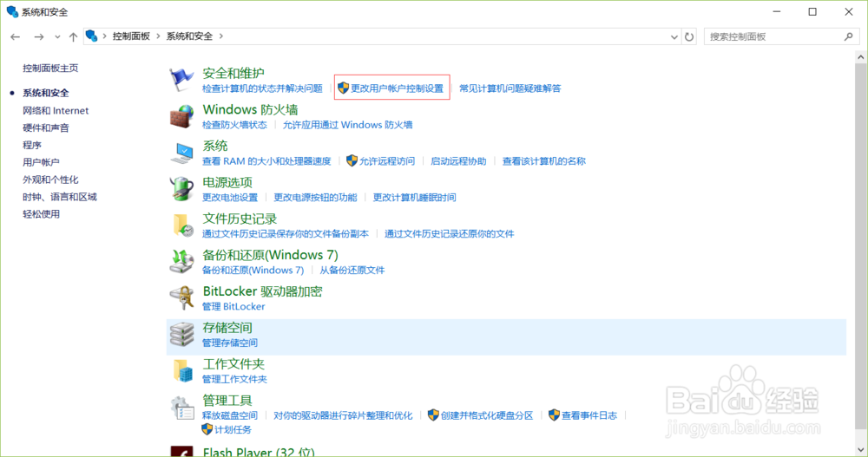Open the File History folder clock icon
Viewport: 868px width, 457px height.
tap(181, 225)
